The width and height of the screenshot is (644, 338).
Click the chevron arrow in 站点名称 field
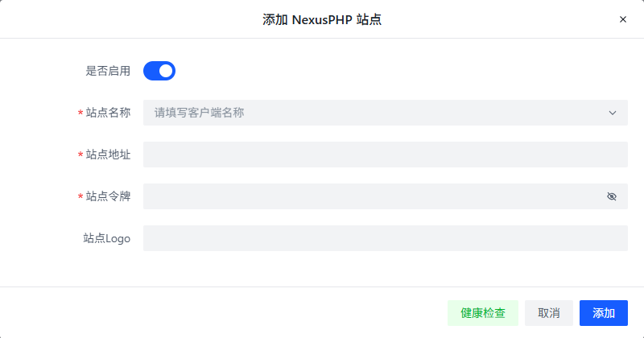click(x=613, y=113)
